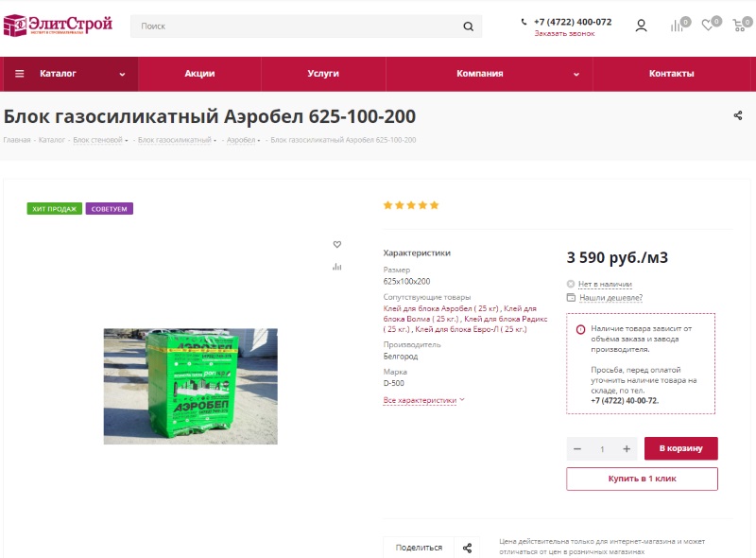This screenshot has height=558, width=756.
Task: Click the five-star rating
Action: point(411,205)
